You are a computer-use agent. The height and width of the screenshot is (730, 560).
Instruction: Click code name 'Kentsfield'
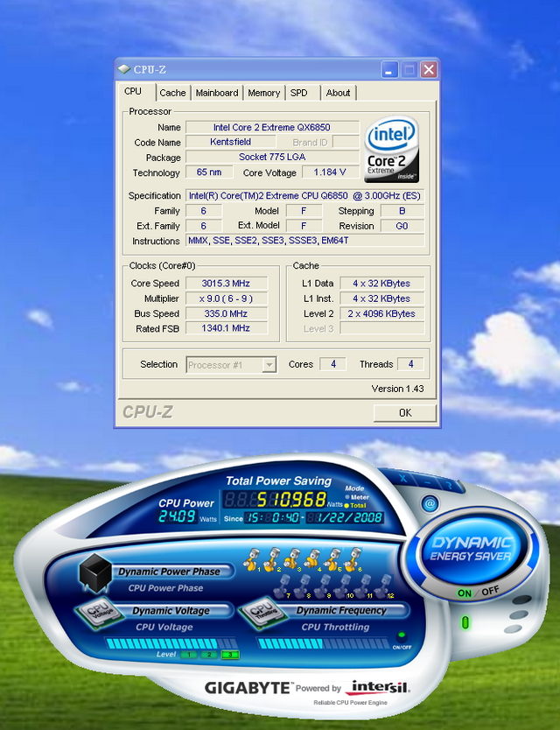230,142
